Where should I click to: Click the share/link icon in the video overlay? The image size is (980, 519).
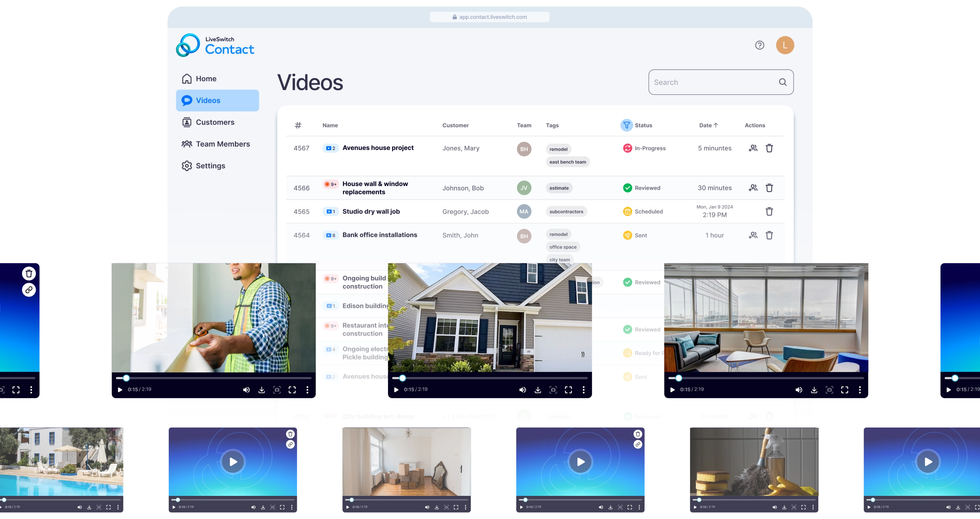pos(29,290)
